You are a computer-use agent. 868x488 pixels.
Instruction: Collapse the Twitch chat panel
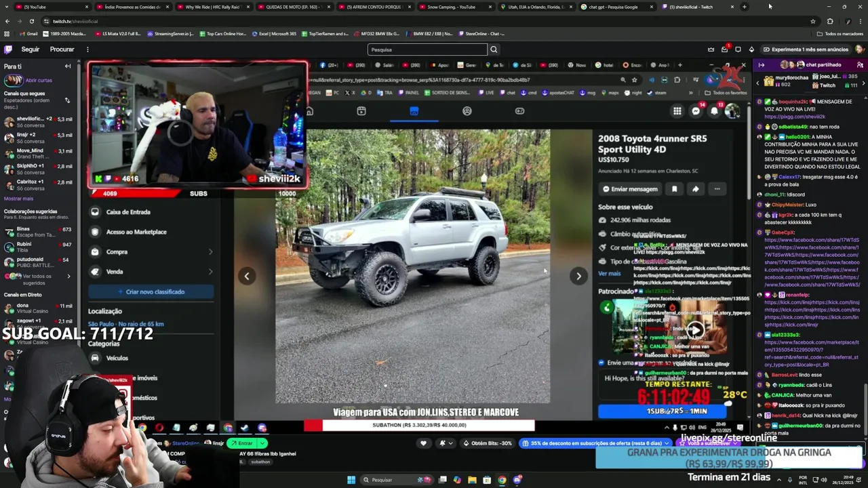pos(762,65)
